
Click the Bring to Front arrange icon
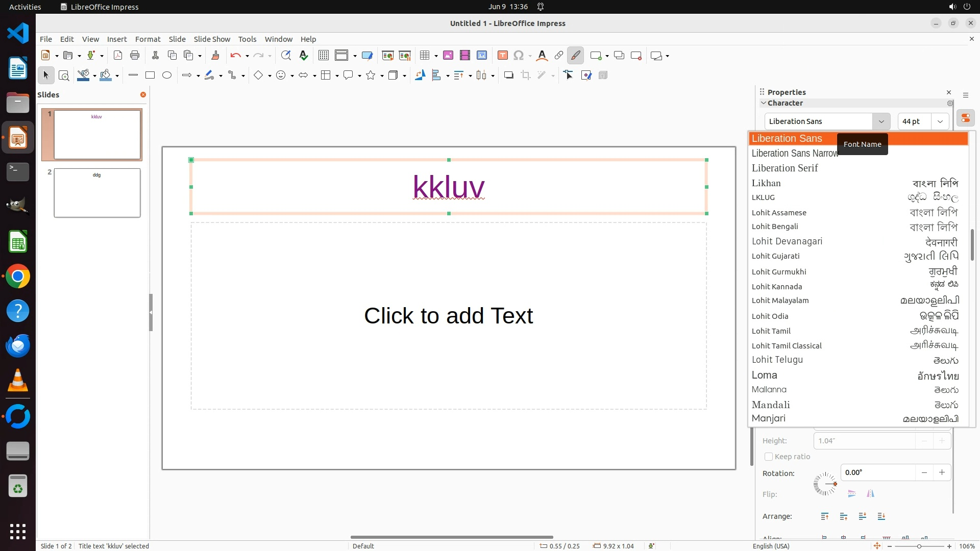point(825,516)
